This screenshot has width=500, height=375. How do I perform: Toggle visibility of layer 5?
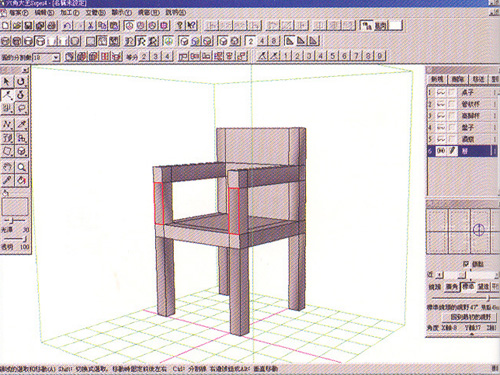click(441, 139)
